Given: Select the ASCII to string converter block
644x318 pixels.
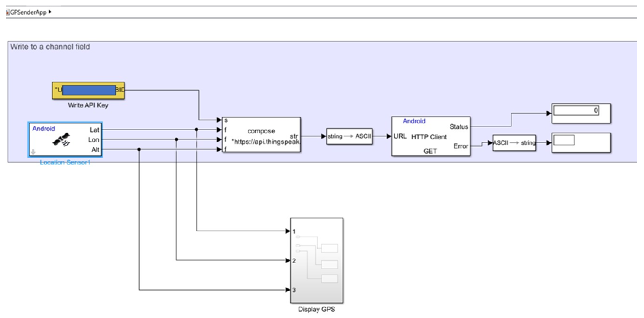Looking at the screenshot, I should [514, 143].
